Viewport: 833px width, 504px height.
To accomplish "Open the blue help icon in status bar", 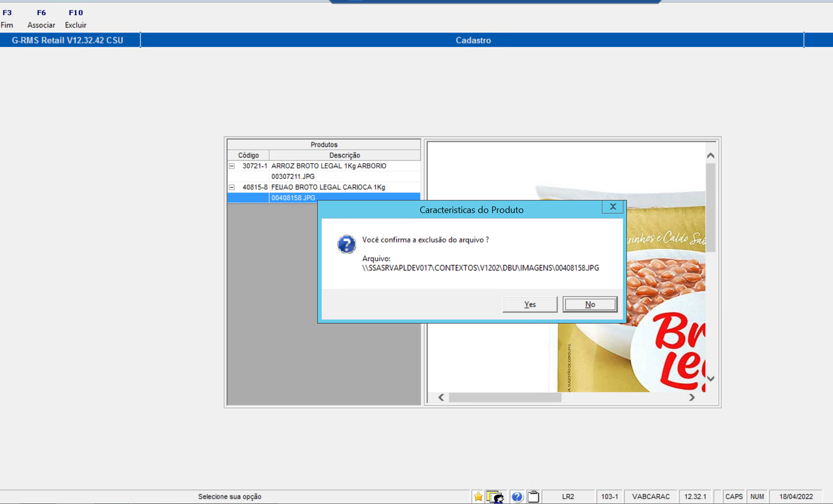I will tap(517, 496).
